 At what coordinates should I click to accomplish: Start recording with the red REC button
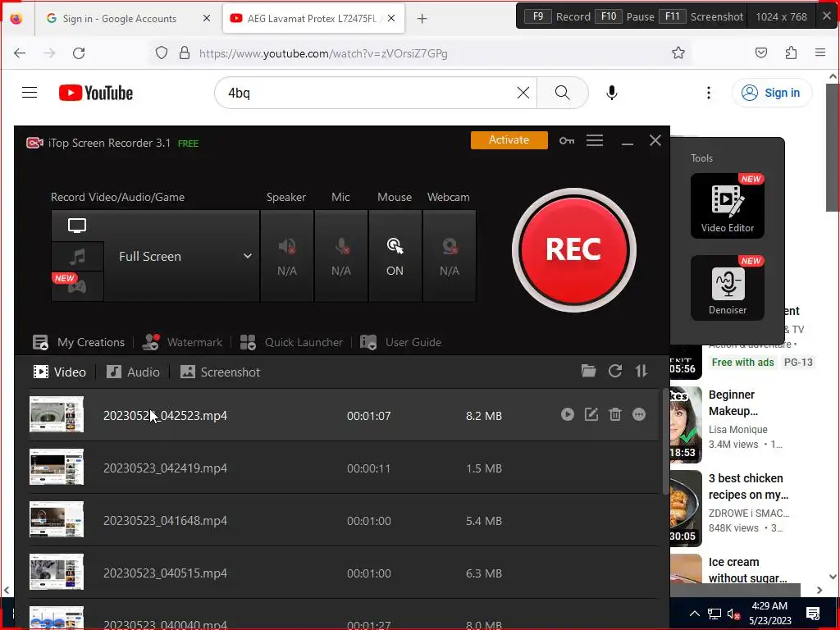[x=573, y=249]
